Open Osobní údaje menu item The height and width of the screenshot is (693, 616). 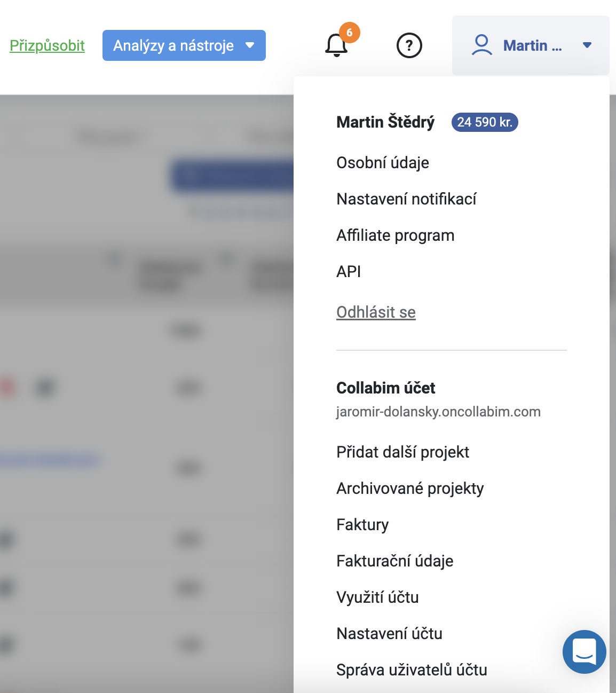383,163
